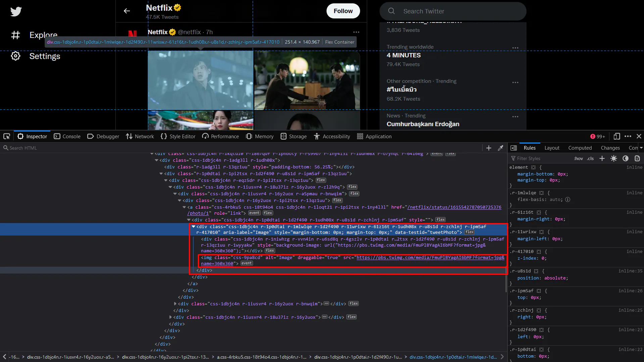Toggle the .cls class editor
The height and width of the screenshot is (362, 644).
click(x=590, y=158)
